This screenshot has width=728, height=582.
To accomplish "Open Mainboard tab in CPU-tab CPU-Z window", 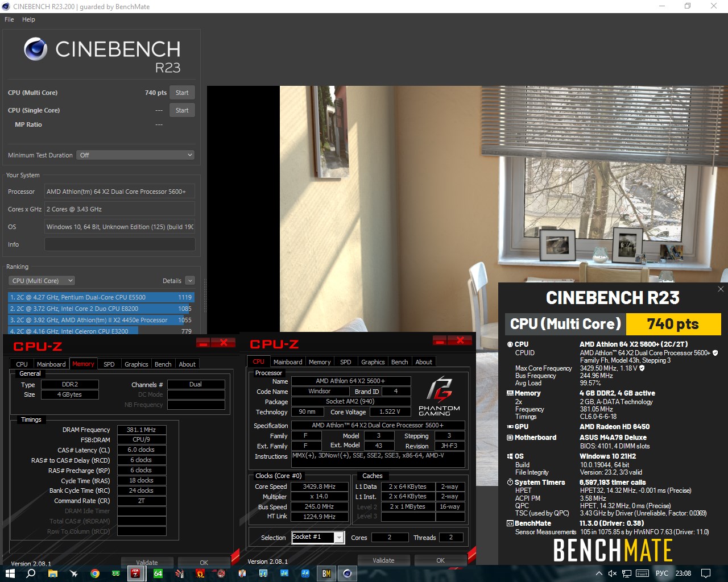I will coord(288,362).
